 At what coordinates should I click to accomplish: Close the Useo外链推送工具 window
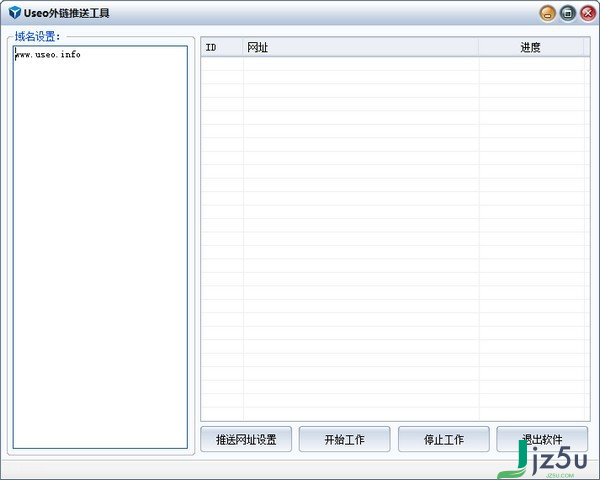[x=588, y=14]
